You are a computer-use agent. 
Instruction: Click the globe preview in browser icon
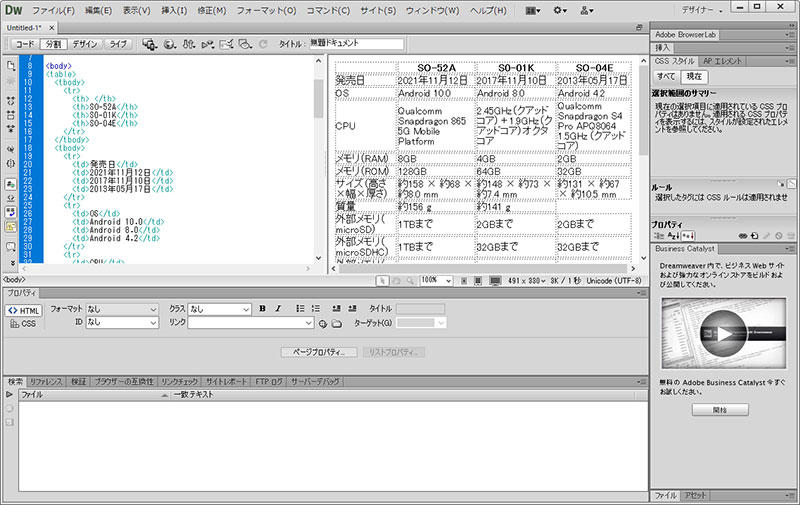pyautogui.click(x=170, y=44)
